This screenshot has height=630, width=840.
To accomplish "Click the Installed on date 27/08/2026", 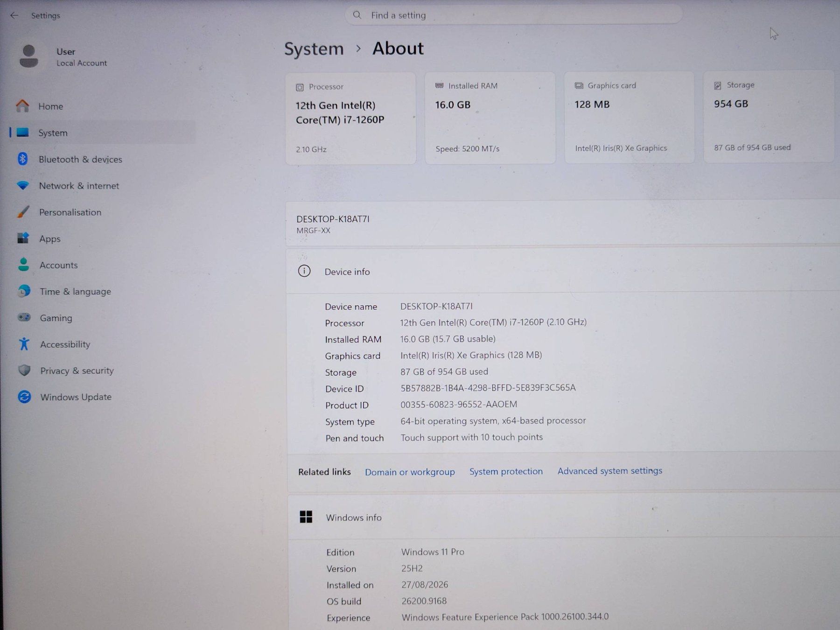I will coord(425,585).
